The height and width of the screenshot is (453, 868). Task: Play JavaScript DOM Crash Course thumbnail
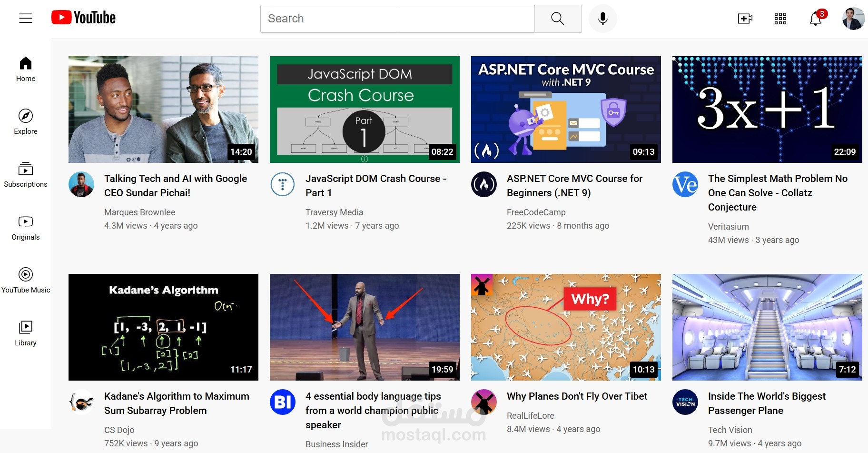coord(365,110)
